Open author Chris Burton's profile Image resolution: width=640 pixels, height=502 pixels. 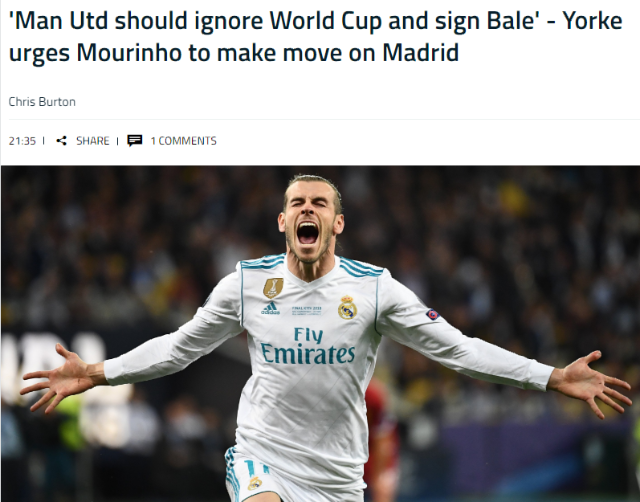click(x=42, y=102)
